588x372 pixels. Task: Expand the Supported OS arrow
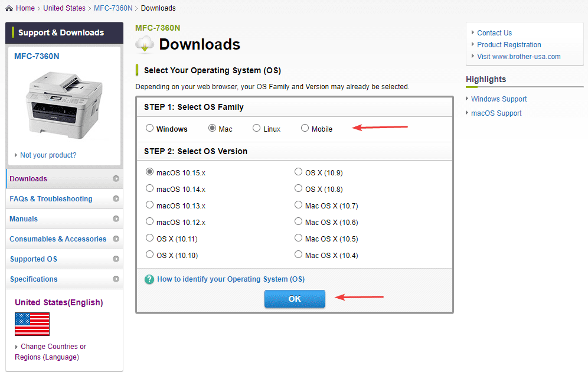click(116, 259)
